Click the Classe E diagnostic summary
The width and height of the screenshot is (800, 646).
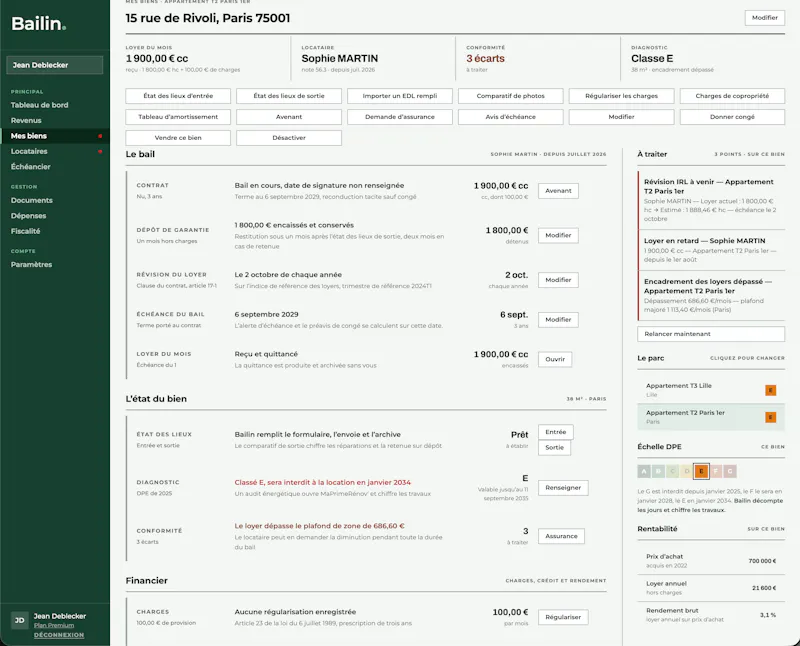click(652, 59)
